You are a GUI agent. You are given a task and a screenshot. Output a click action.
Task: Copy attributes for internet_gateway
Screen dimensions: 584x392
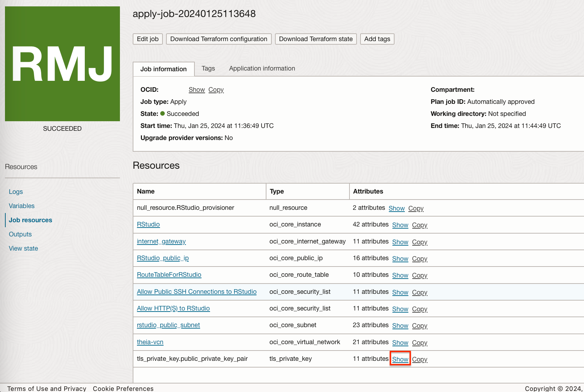point(420,242)
